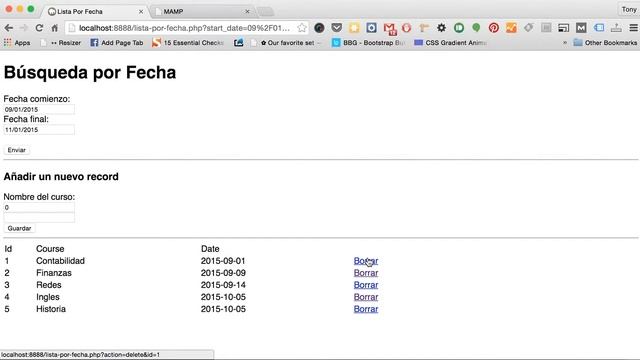
Task: Show hidden bookmarks with the chevron
Action: [x=565, y=42]
